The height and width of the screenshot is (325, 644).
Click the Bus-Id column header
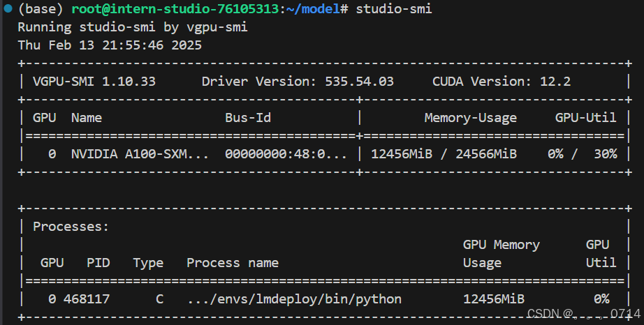pyautogui.click(x=248, y=118)
